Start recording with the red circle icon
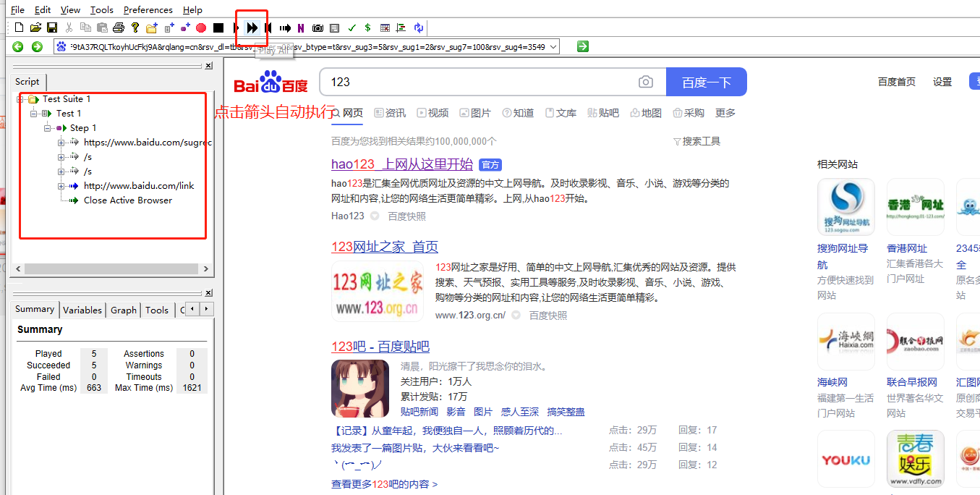This screenshot has width=980, height=495. click(x=201, y=27)
